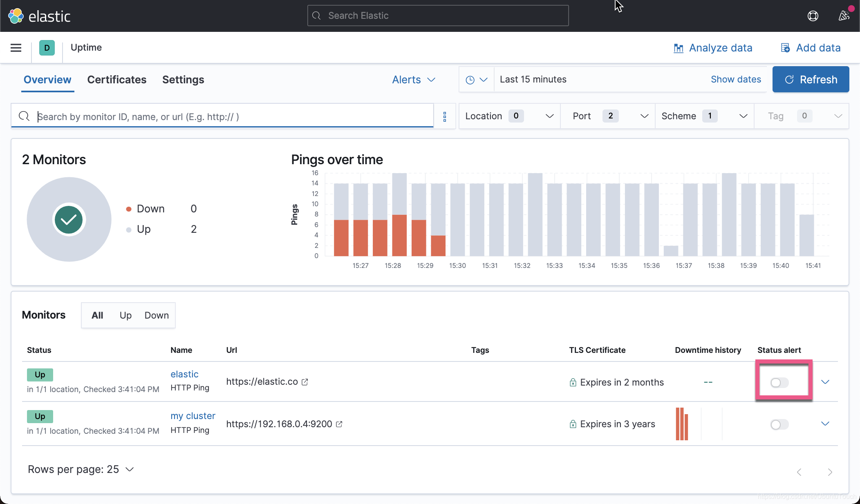
Task: Open the hamburger navigation menu
Action: coord(16,48)
